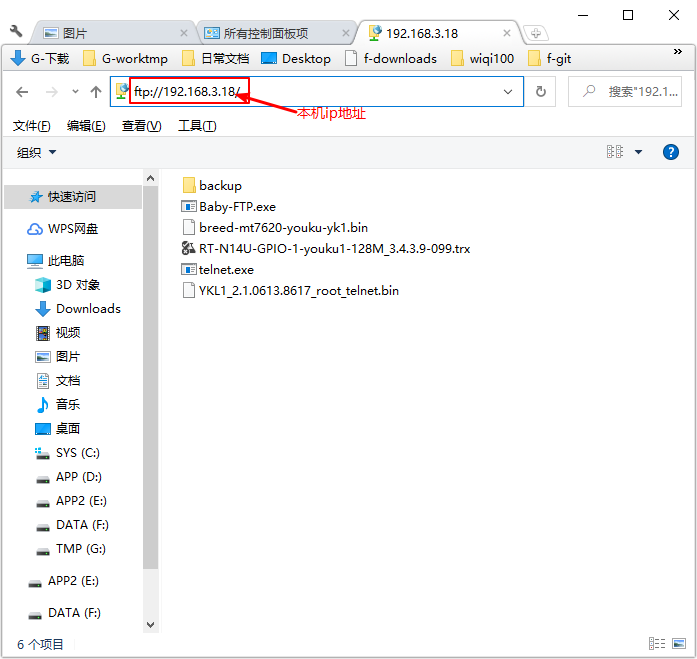Click sidebar scrollbar down arrow
This screenshot has width=697, height=659.
click(150, 625)
